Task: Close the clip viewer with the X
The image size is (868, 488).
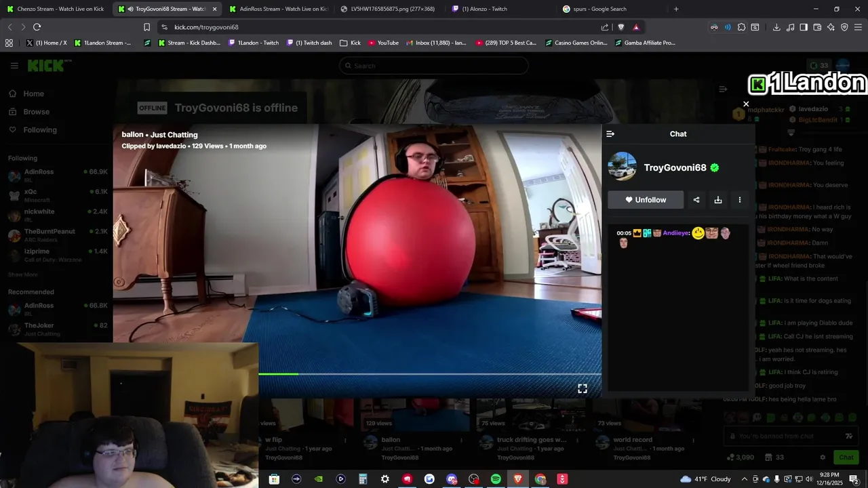Action: [x=746, y=104]
